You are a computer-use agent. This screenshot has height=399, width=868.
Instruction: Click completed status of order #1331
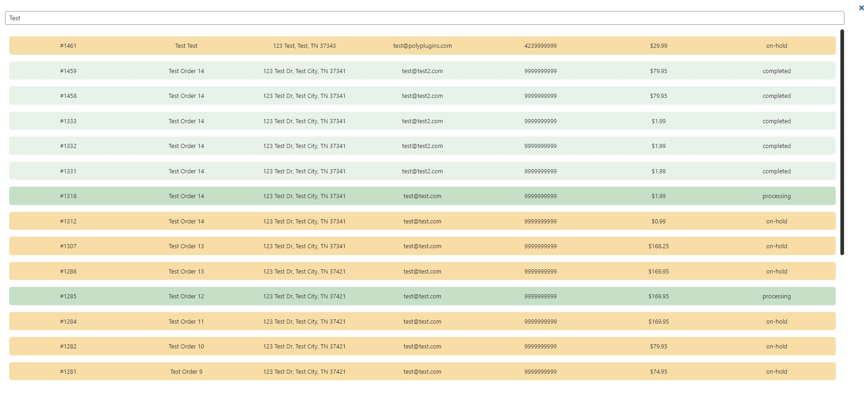776,171
